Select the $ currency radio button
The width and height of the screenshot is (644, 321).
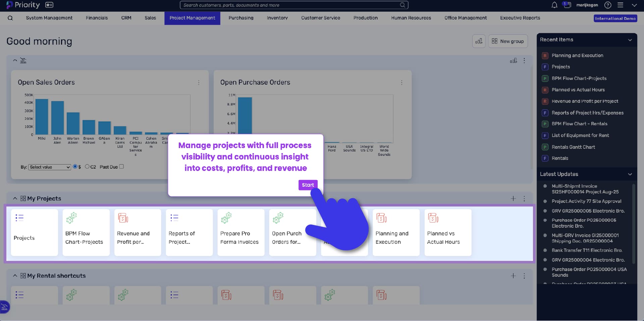[75, 167]
